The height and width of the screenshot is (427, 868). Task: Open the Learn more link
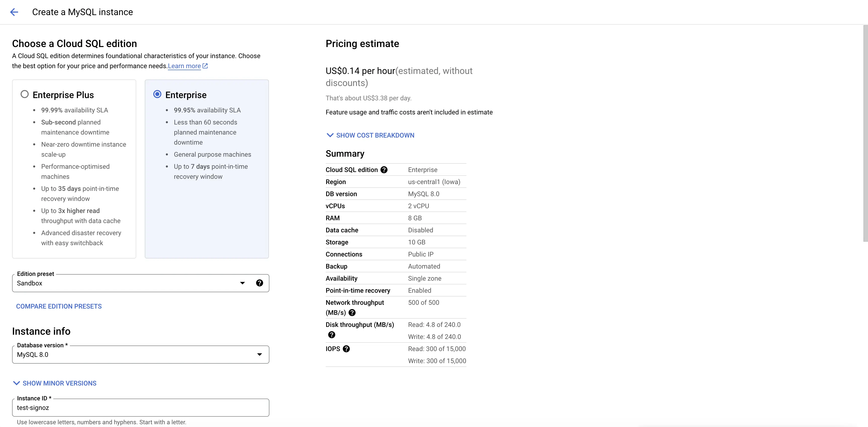(184, 66)
